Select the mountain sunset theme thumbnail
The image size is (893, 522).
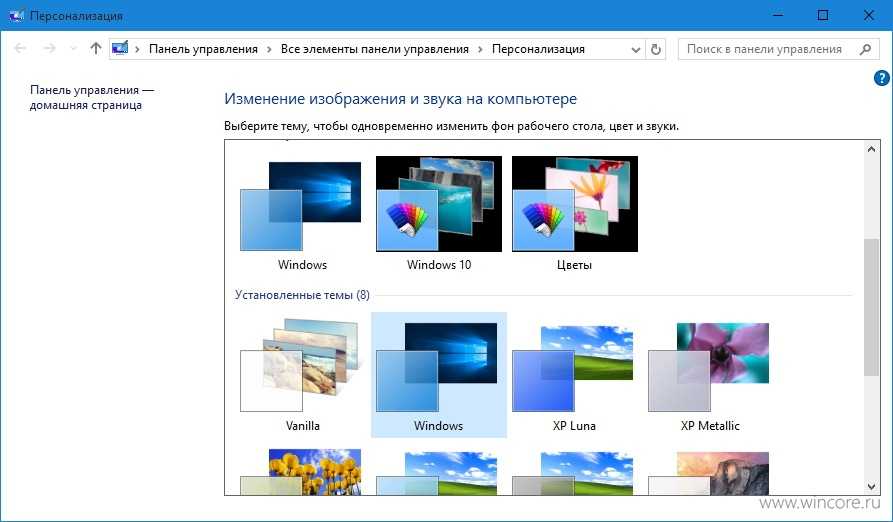click(710, 473)
